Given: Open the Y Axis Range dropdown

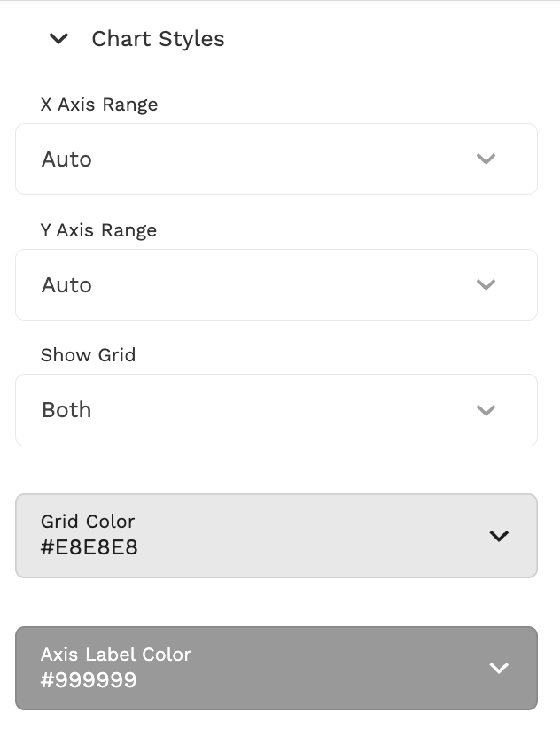Looking at the screenshot, I should click(x=276, y=285).
